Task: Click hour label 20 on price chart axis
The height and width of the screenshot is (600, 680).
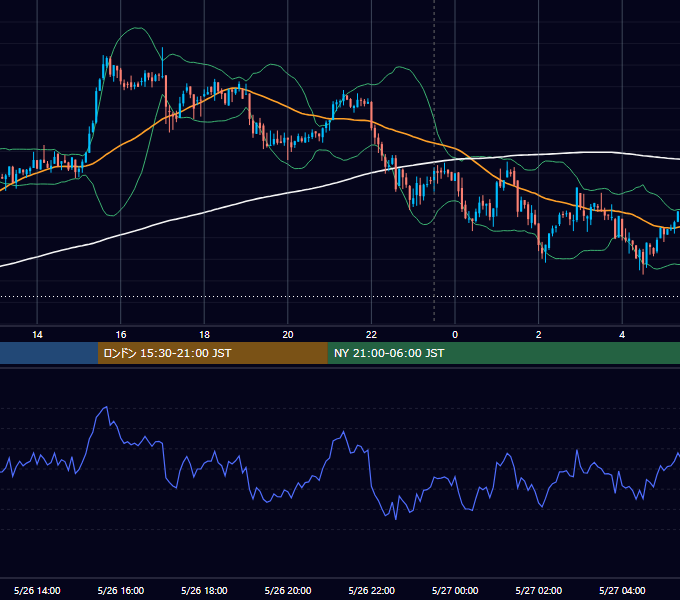Action: pyautogui.click(x=288, y=335)
